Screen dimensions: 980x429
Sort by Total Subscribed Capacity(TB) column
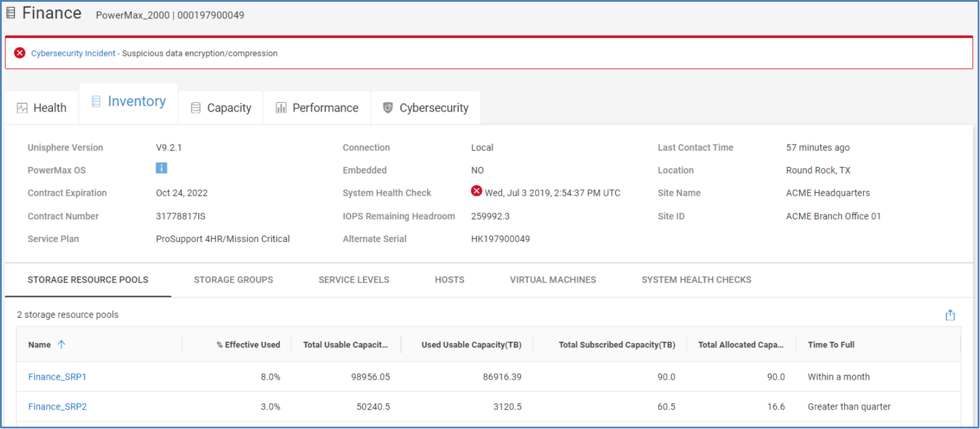pos(617,345)
